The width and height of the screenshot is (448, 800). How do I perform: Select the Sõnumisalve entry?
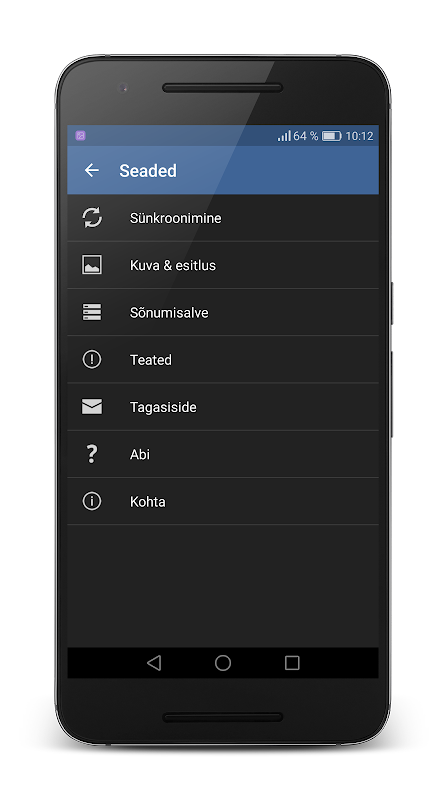click(x=223, y=312)
